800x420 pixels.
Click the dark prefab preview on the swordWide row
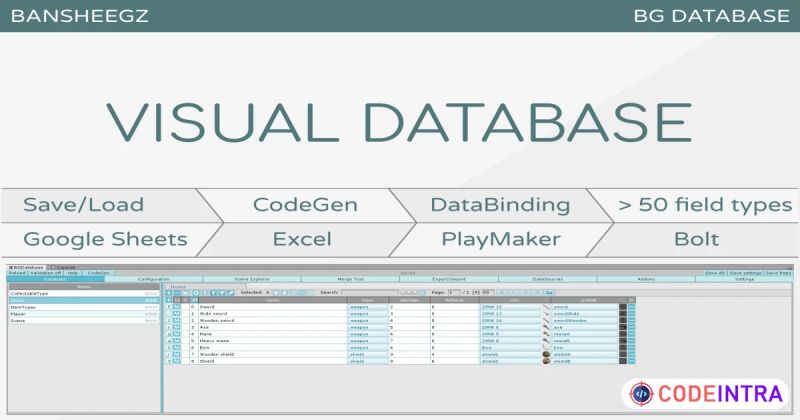click(623, 313)
